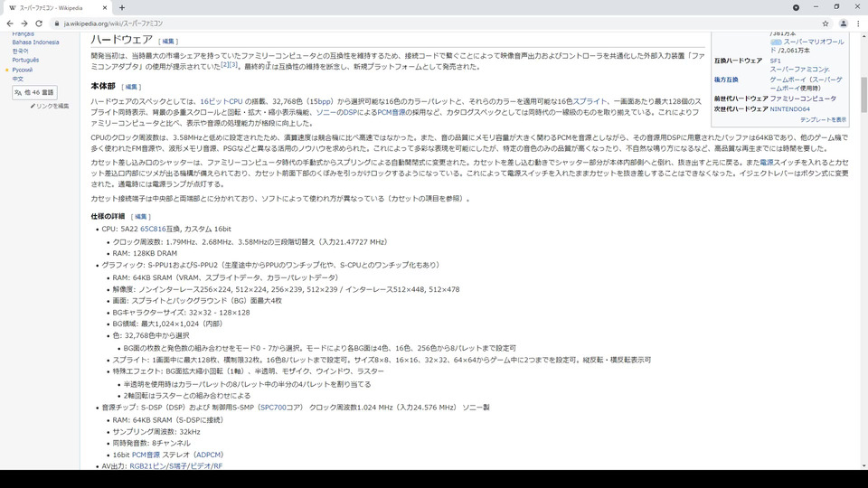Switch to Bahasa Indonesia language link
The height and width of the screenshot is (488, 868).
[x=35, y=42]
